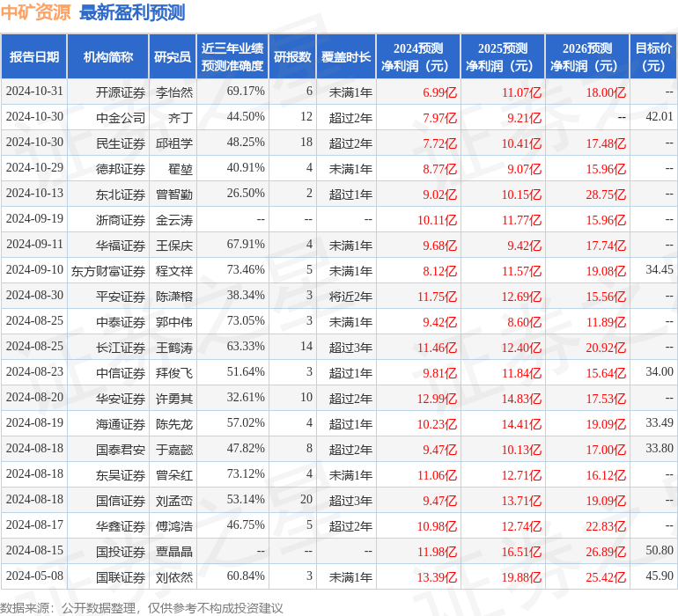The height and width of the screenshot is (616, 678).
Task: Click the 2026预测净利润 column header
Action: click(x=587, y=56)
